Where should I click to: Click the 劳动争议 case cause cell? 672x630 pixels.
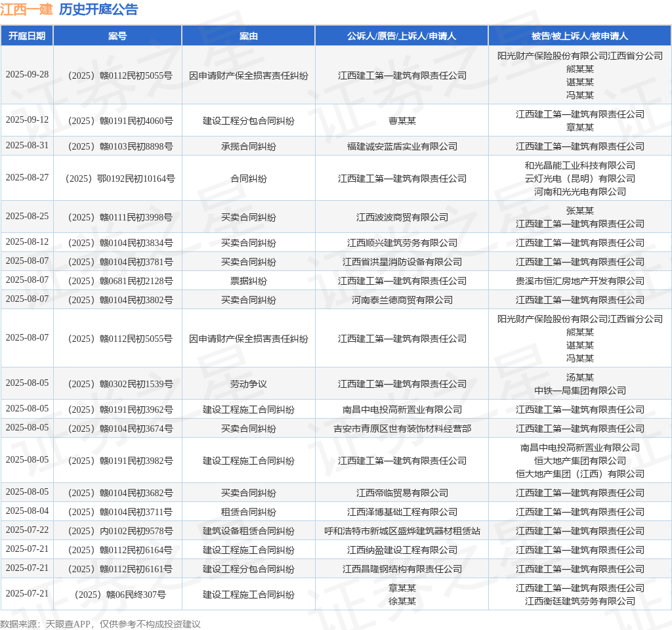pos(249,384)
